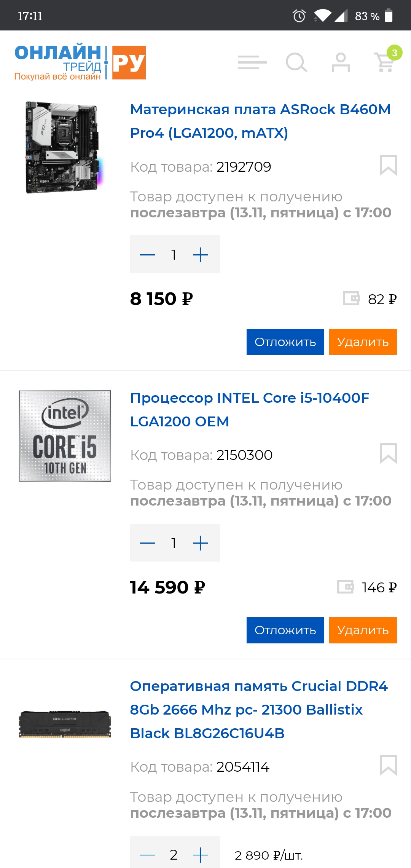Decrease ASRock motherboard quantity with minus

(x=148, y=255)
